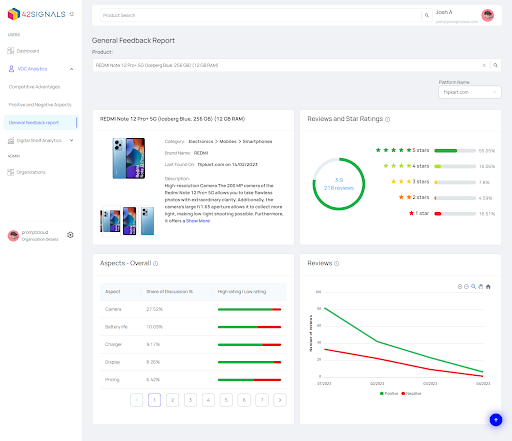Click Share of Discussion % column header
This screenshot has height=441, width=512.
point(170,292)
